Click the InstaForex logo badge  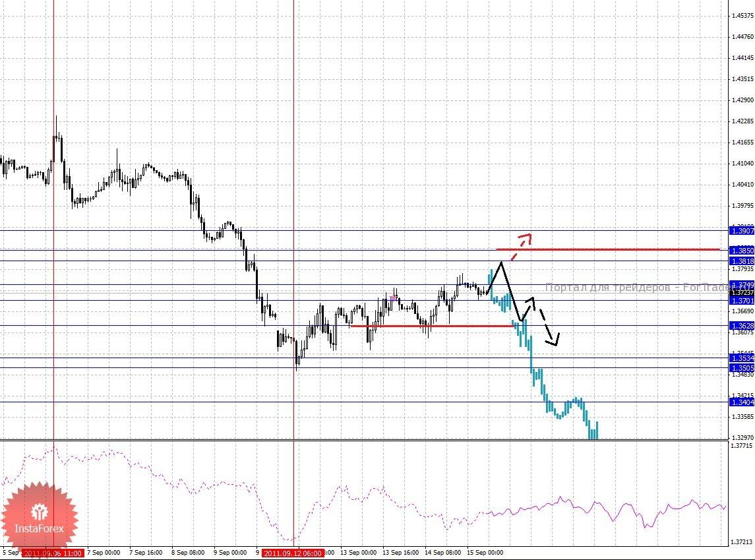[x=39, y=514]
